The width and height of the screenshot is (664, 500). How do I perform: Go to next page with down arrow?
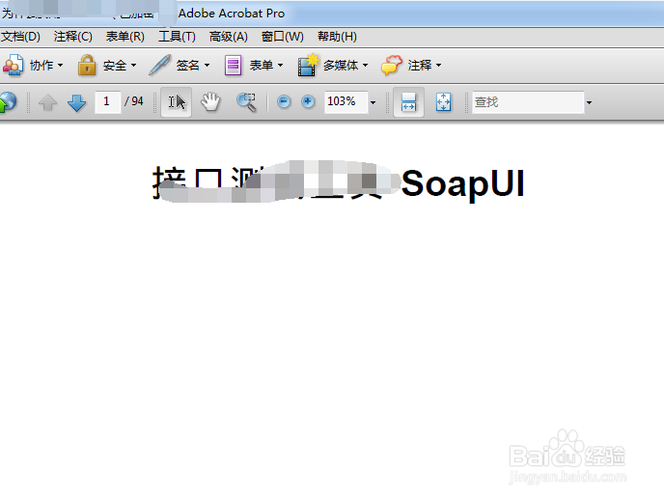pos(77,102)
